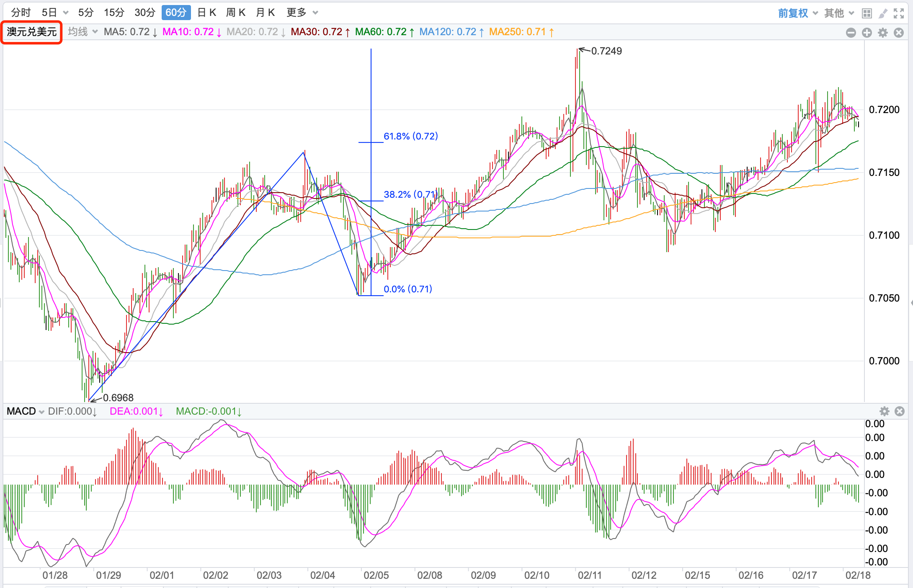This screenshot has height=588, width=913.
Task: Zoom in chart with plus icon
Action: point(867,33)
